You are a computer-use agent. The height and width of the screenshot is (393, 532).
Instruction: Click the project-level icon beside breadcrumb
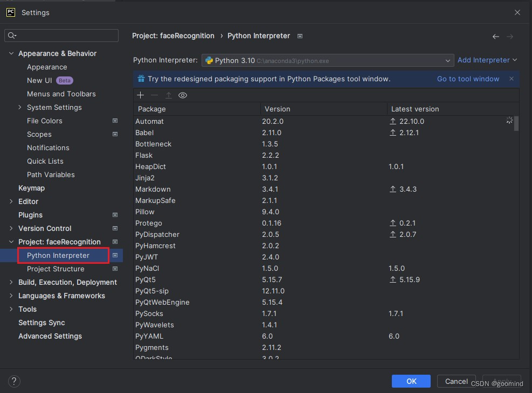pos(300,36)
